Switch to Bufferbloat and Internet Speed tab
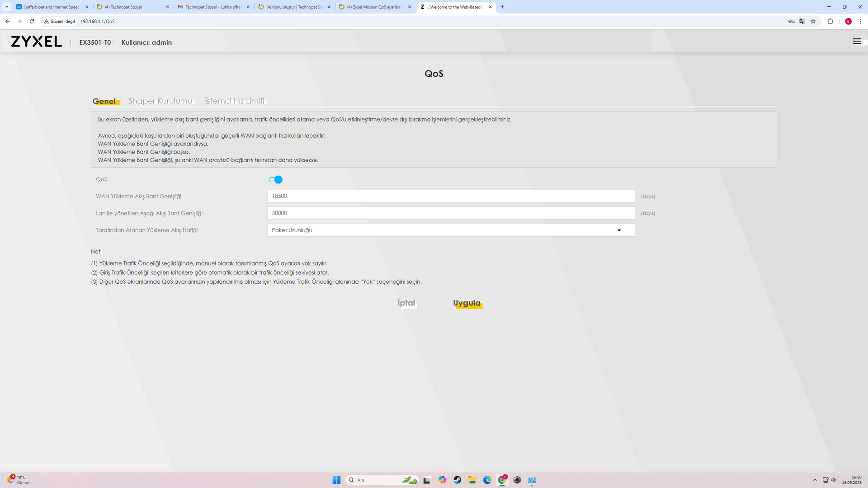 coord(51,7)
